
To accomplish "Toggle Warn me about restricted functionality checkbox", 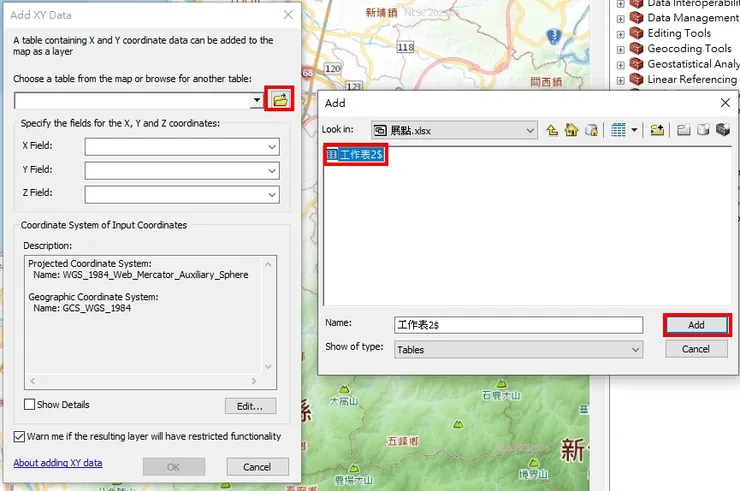I will pyautogui.click(x=19, y=436).
